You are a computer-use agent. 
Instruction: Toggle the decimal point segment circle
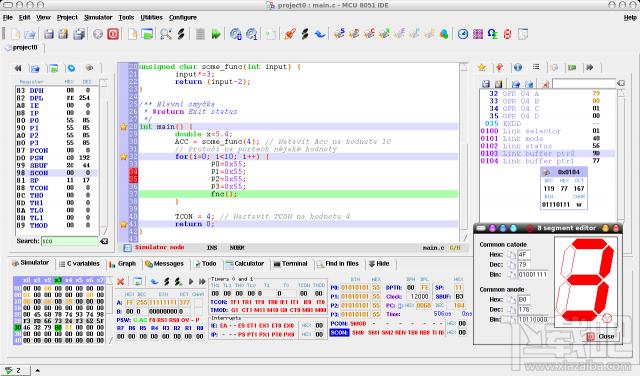[607, 318]
